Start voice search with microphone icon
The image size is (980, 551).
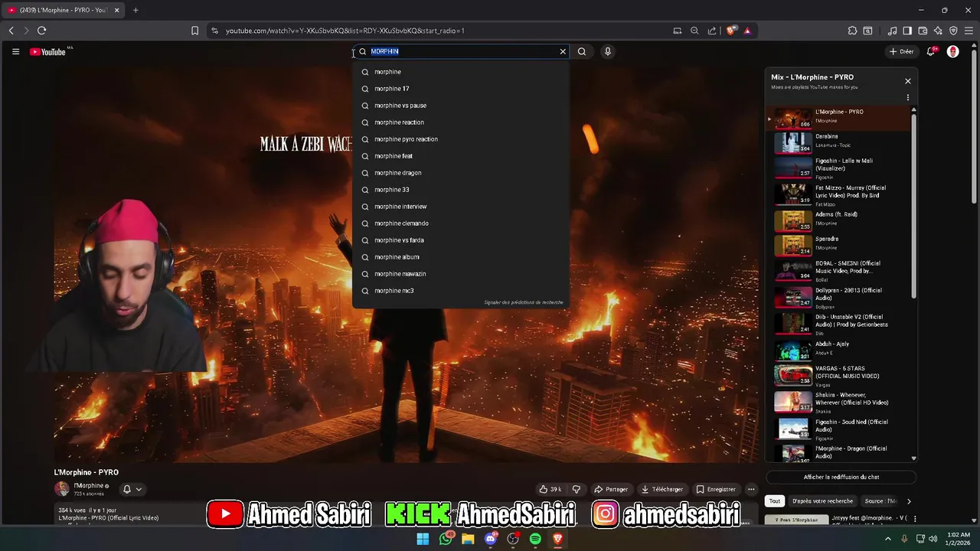click(607, 51)
